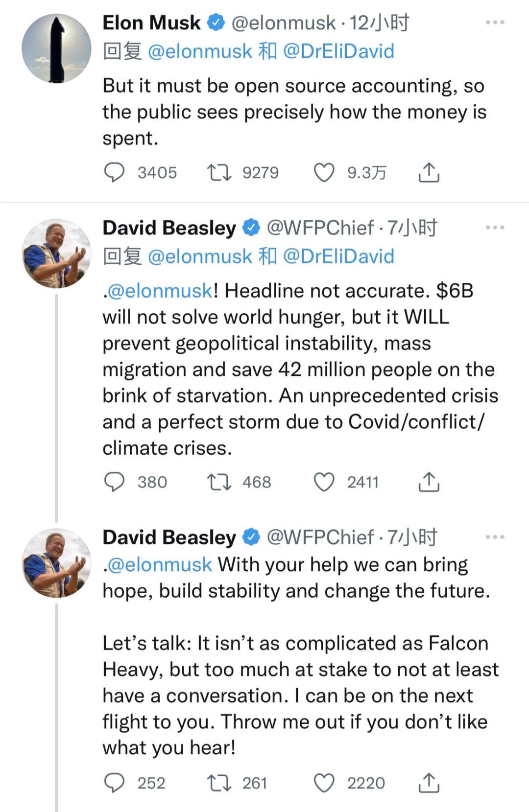Viewport: 529px width, 812px height.
Task: Like Beasley's tweet with 2220 likes
Action: [x=324, y=783]
